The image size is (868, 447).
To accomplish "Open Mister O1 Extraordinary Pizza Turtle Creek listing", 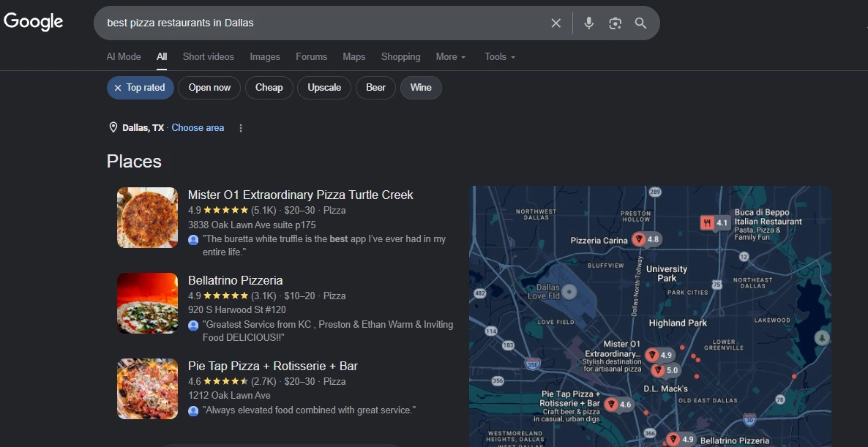I will 301,195.
